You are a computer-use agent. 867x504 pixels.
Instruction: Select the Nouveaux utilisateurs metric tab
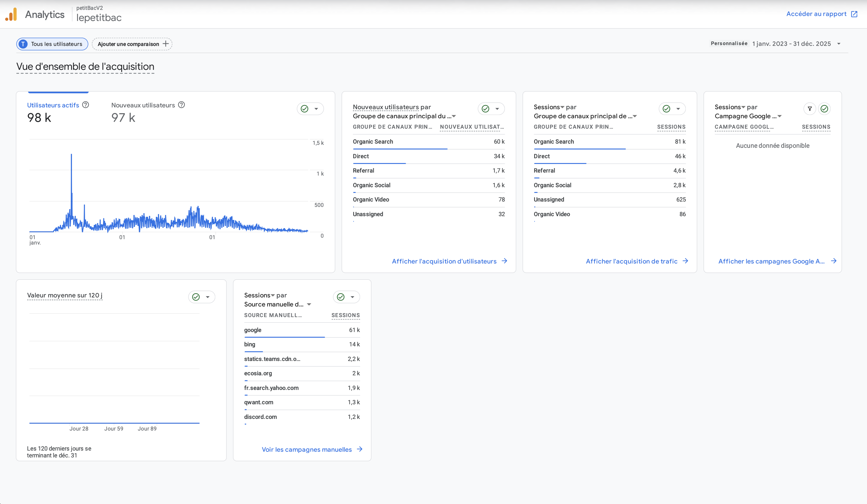click(143, 105)
